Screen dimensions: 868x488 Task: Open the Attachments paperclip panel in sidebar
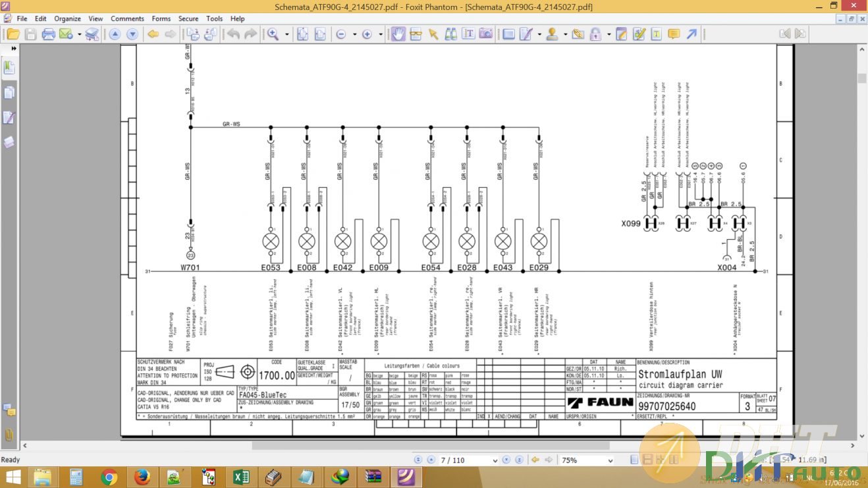pos(9,435)
